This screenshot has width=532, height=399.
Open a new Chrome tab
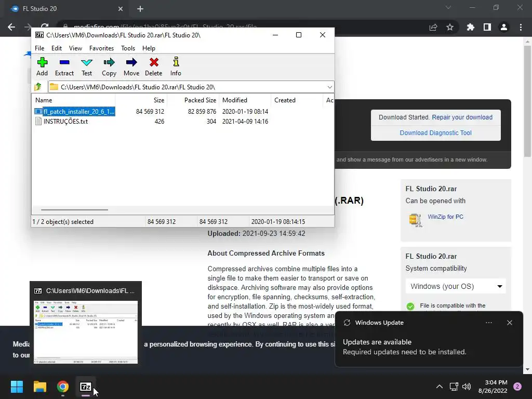140,9
